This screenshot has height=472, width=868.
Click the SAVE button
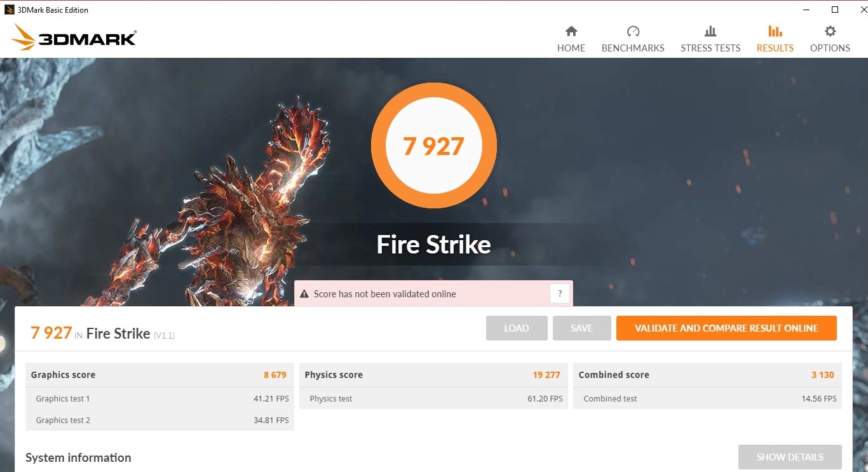(581, 328)
